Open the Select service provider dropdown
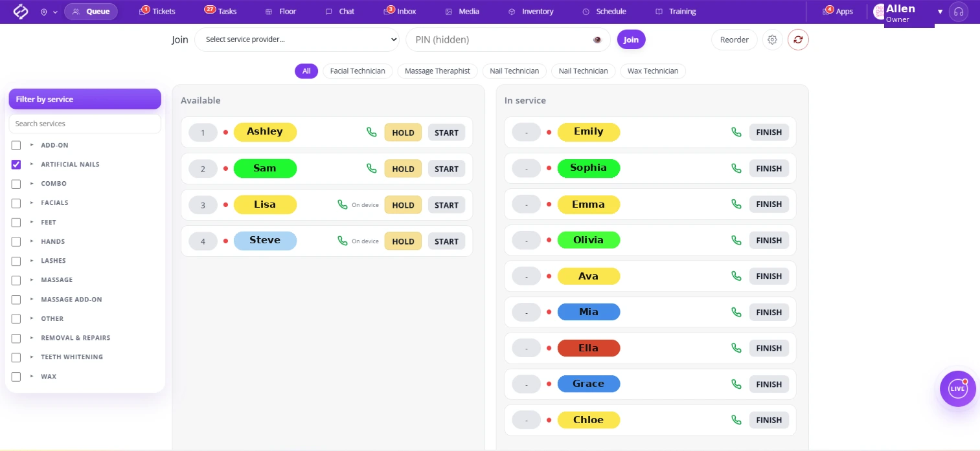The image size is (980, 451). click(297, 39)
